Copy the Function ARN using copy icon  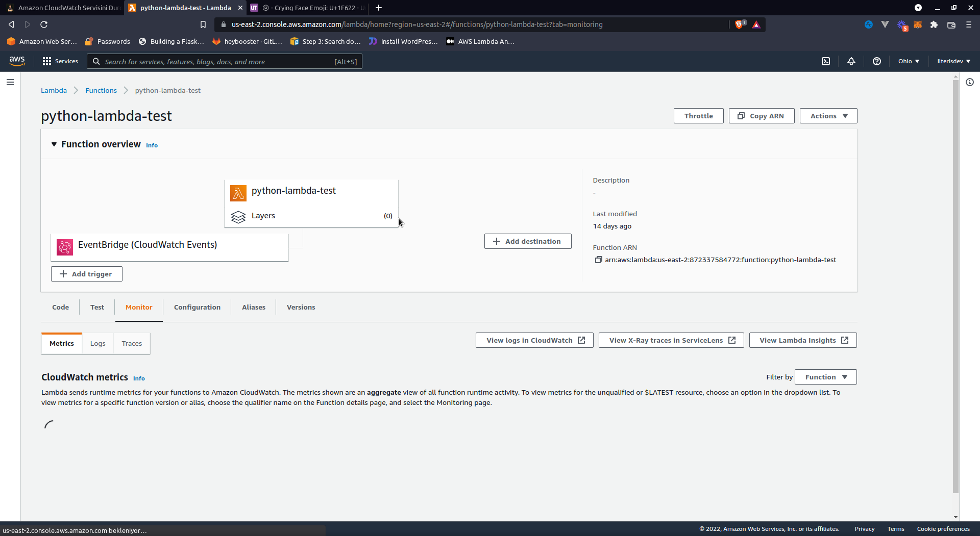pyautogui.click(x=598, y=260)
